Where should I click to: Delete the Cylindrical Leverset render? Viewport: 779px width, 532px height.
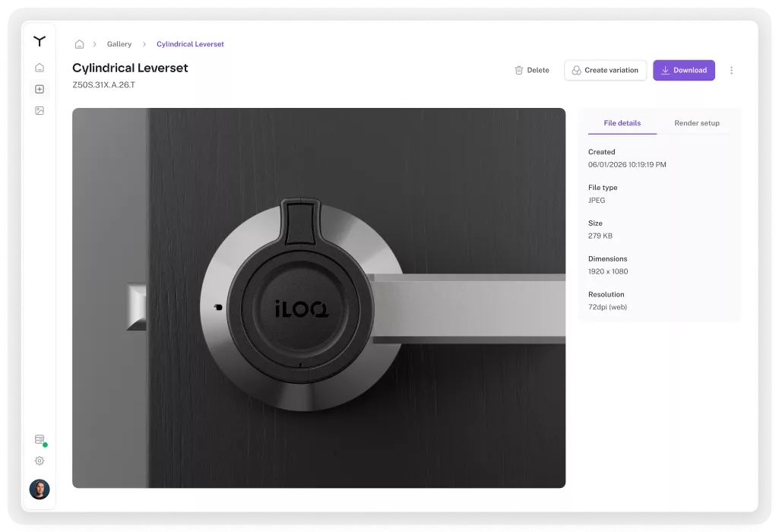click(532, 70)
